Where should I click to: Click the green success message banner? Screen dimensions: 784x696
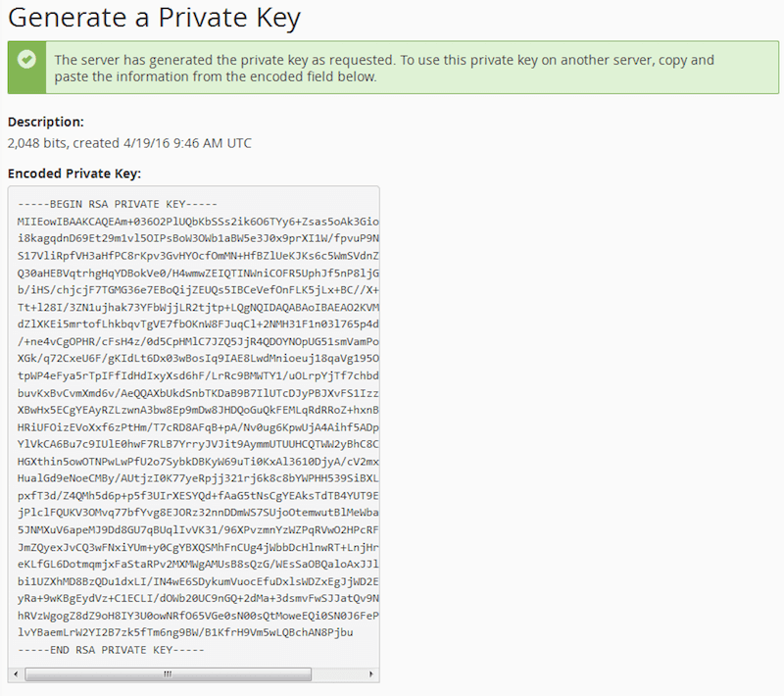coord(392,68)
